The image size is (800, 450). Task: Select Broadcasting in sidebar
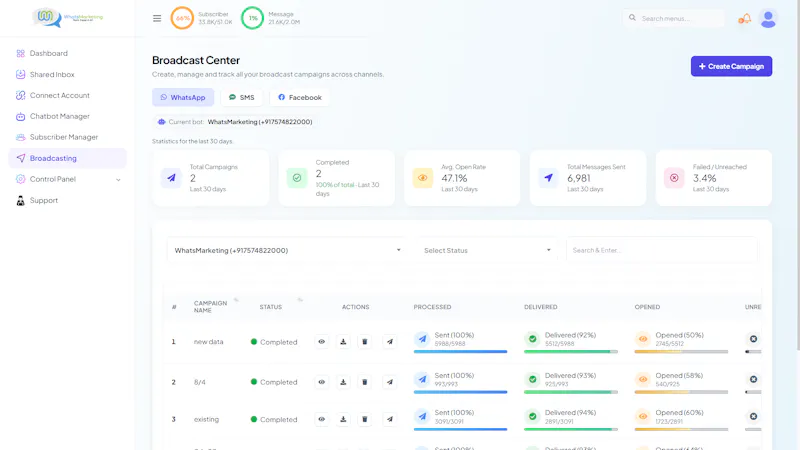[x=67, y=158]
